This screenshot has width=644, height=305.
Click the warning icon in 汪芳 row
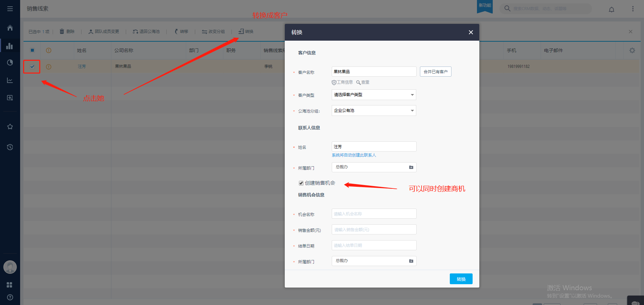pyautogui.click(x=49, y=67)
